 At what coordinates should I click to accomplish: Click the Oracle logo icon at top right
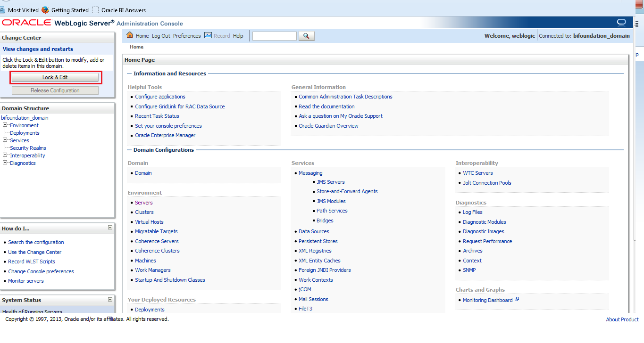621,23
